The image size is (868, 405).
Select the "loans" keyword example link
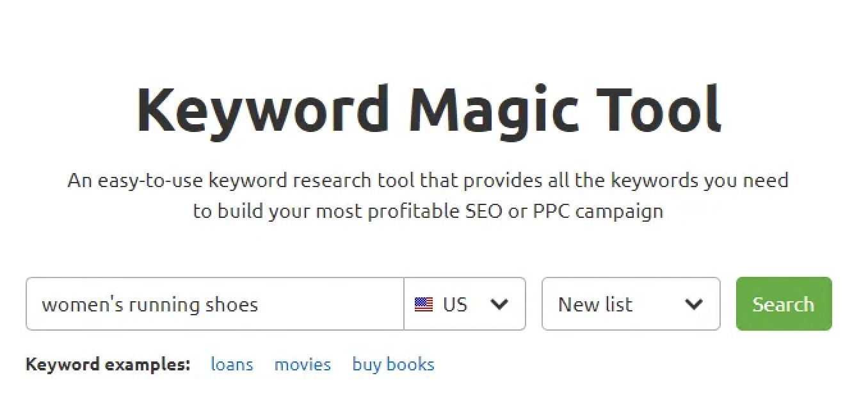point(232,365)
